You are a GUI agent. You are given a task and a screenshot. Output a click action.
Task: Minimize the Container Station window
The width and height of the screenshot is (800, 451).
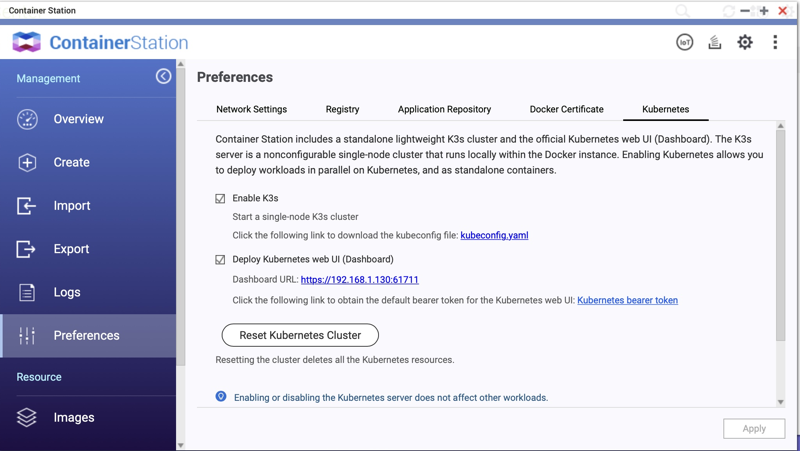745,11
